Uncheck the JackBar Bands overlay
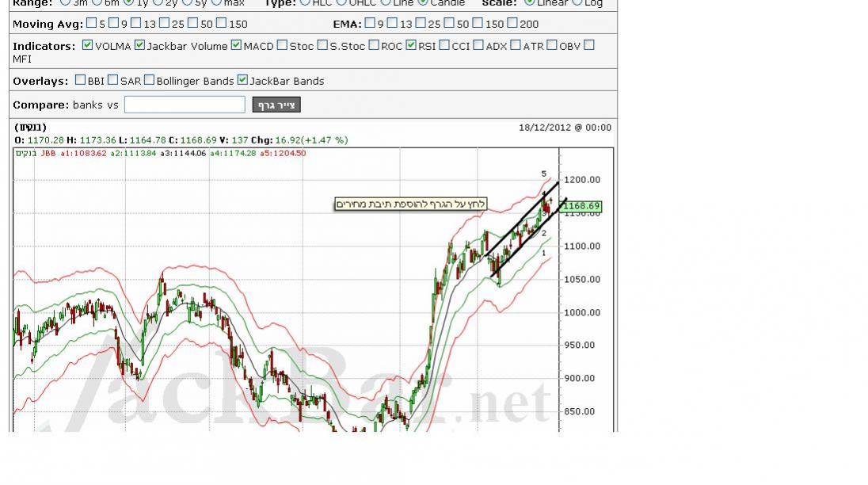The image size is (868, 485). pyautogui.click(x=242, y=80)
